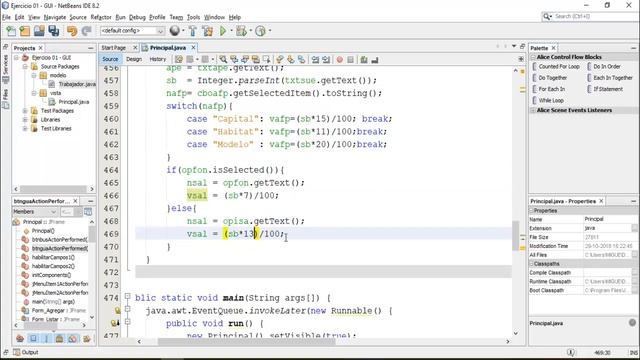Toggle Show Inner Classes filter in Navigator
640x360 pixels.
pyautogui.click(x=73, y=338)
